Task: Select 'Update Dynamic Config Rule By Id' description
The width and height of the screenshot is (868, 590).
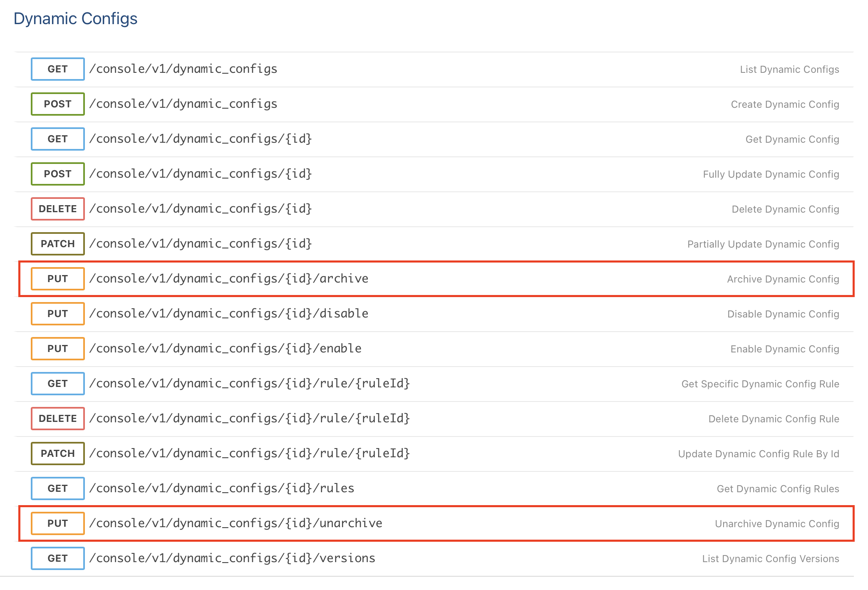Action: click(x=759, y=454)
